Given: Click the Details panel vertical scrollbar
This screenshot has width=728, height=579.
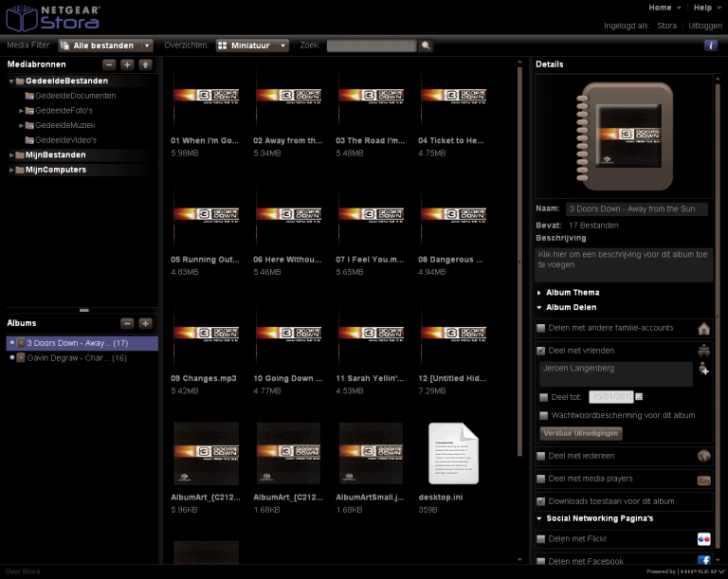Looking at the screenshot, I should click(x=718, y=318).
